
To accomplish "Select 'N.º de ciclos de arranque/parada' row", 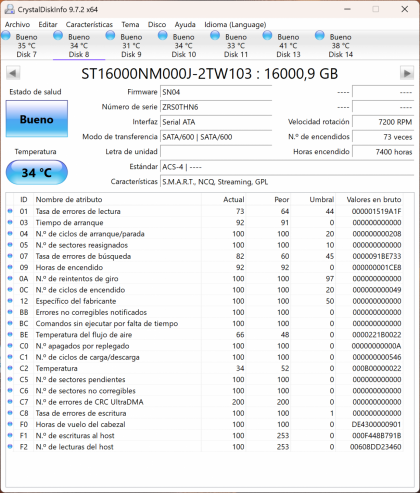I will tap(205, 234).
